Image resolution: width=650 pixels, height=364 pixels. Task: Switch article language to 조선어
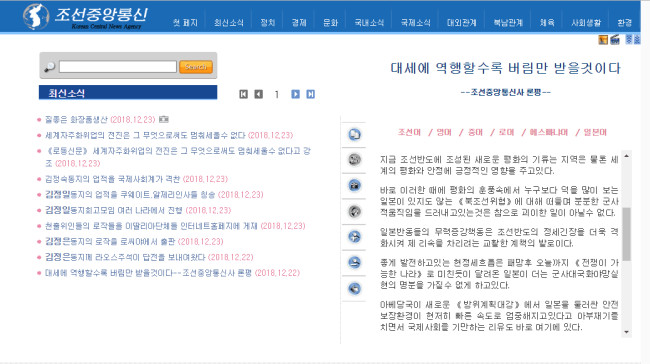409,132
